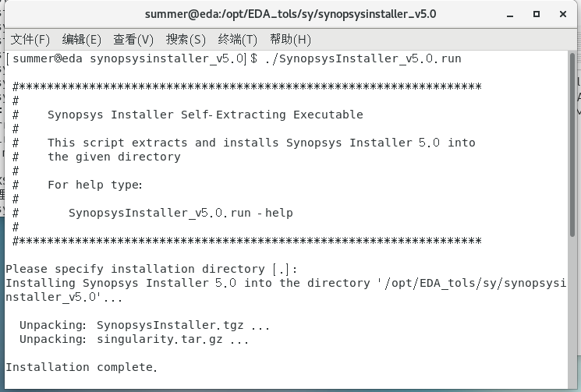Viewport: 581px width, 392px height.
Task: Click the "Unpacking: singularity.tar.gz" line
Action: [x=134, y=340]
